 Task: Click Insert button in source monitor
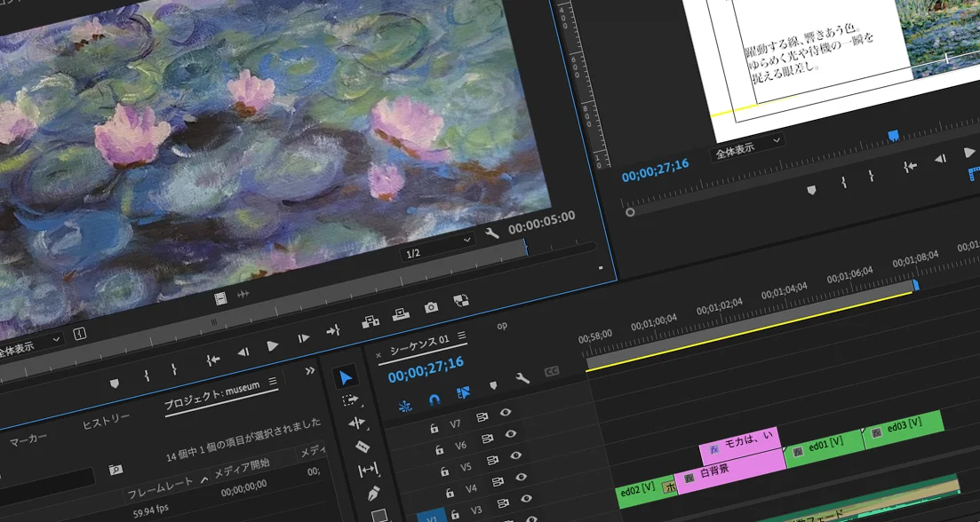[x=370, y=322]
